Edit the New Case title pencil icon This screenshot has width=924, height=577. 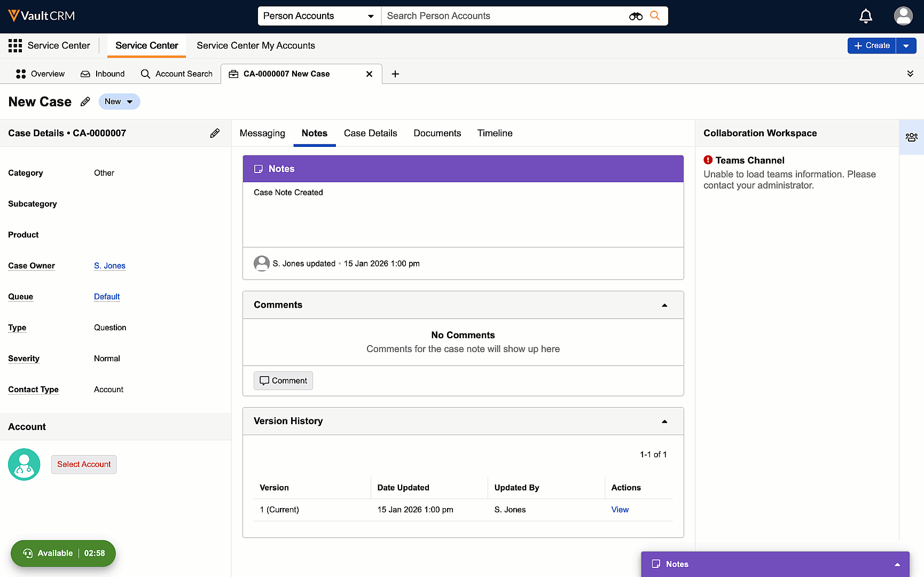[x=85, y=102]
